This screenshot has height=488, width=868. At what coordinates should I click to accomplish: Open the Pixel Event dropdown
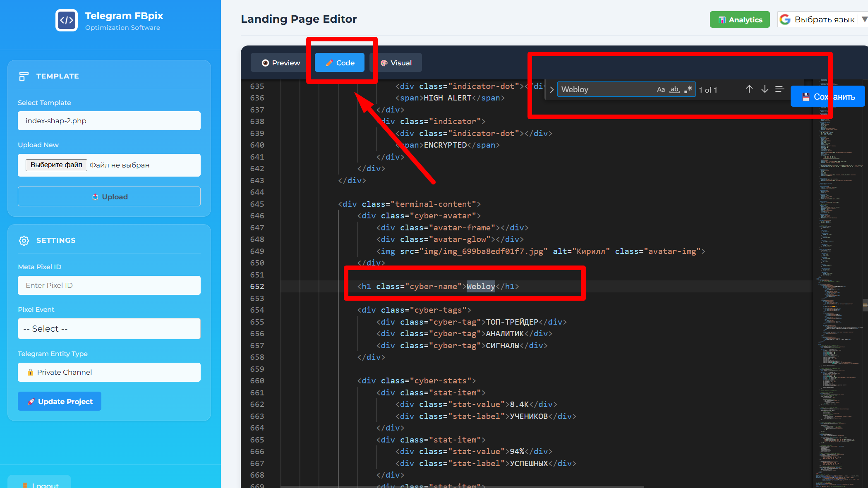coord(109,328)
